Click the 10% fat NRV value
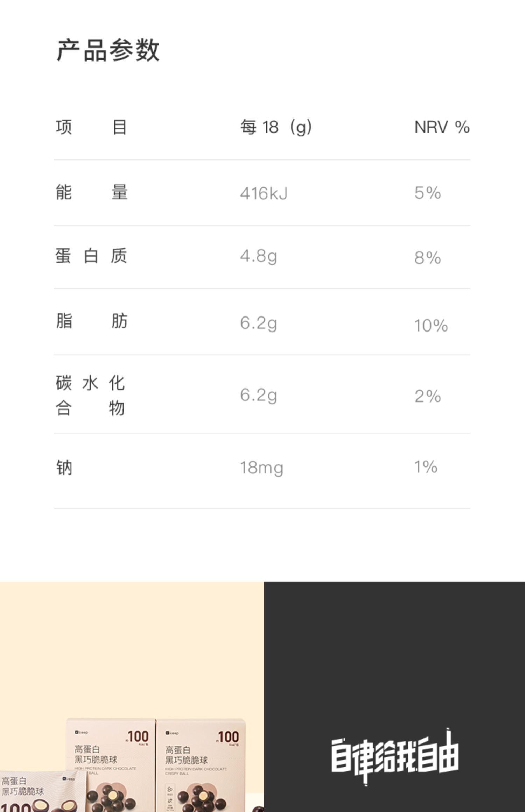Screen dimensions: 525x812 (431, 326)
